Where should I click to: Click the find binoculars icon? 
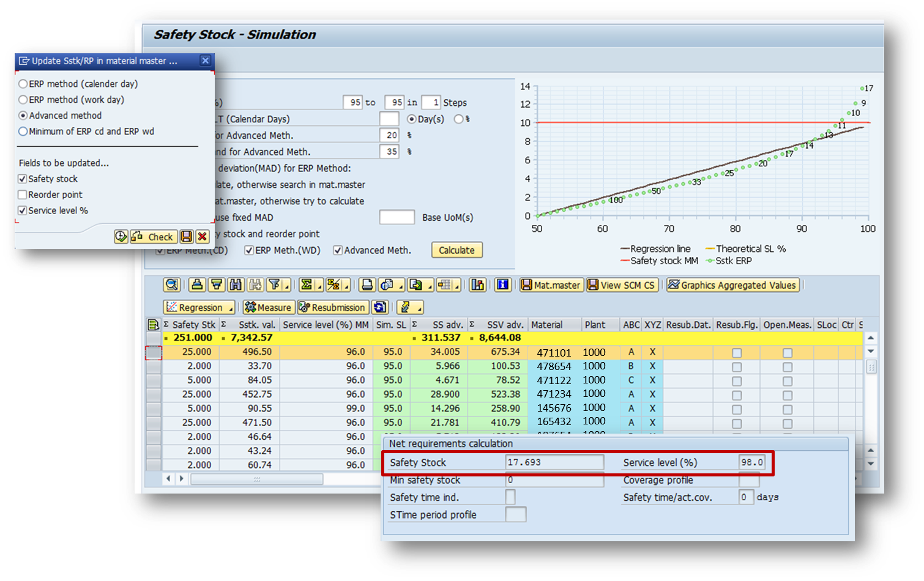[236, 284]
